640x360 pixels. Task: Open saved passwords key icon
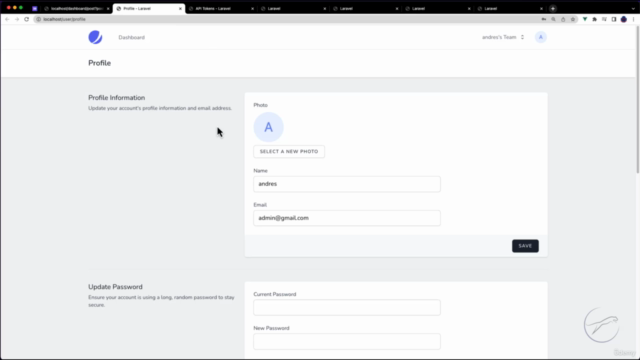point(544,19)
